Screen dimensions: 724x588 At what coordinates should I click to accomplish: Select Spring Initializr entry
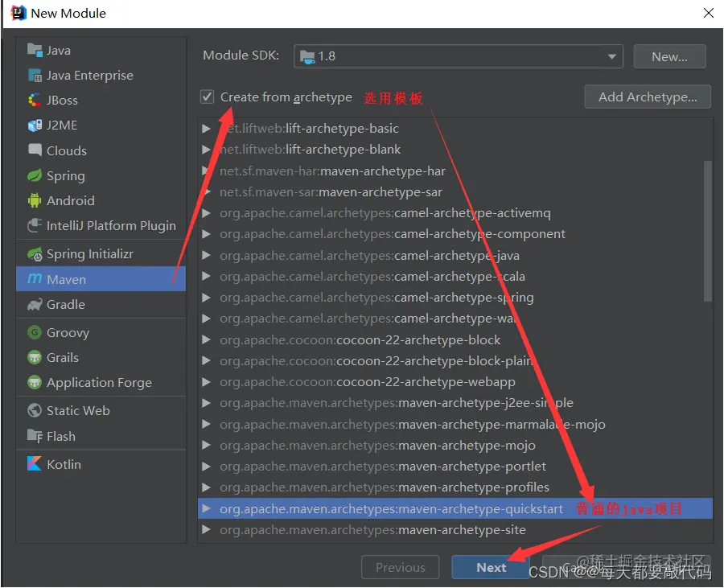pyautogui.click(x=101, y=254)
